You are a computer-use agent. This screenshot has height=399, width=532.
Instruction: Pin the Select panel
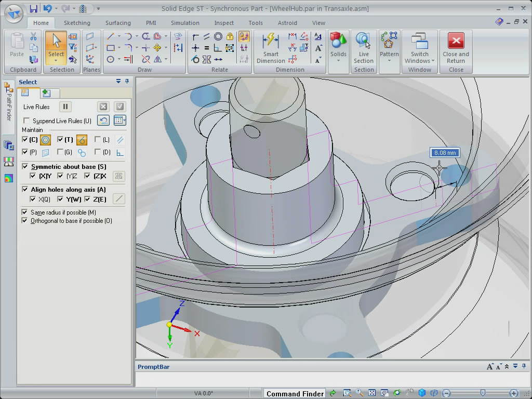127,82
